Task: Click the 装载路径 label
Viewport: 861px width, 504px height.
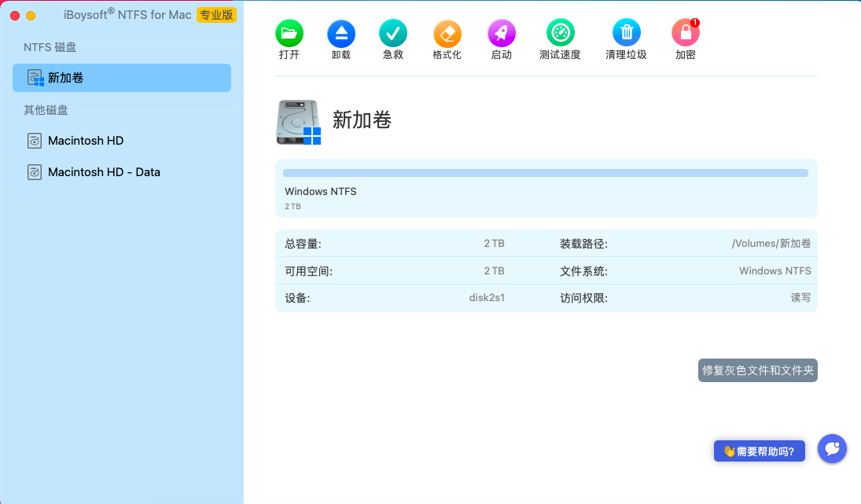Action: pos(583,243)
